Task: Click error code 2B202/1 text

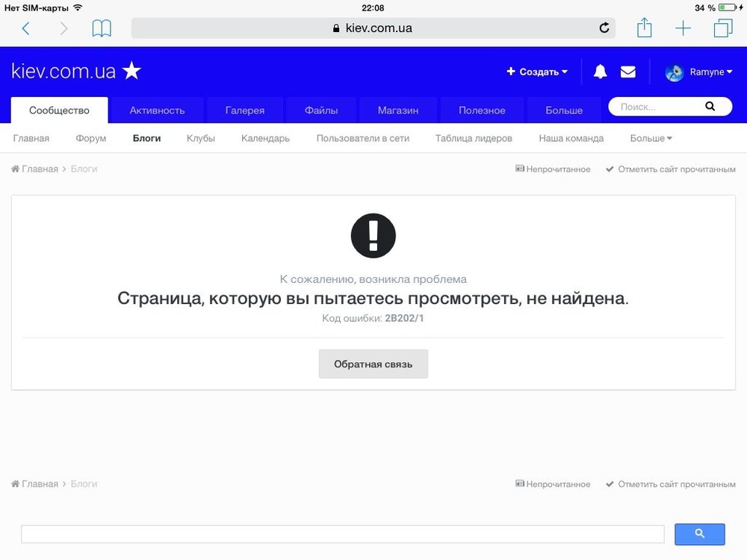Action: tap(404, 318)
